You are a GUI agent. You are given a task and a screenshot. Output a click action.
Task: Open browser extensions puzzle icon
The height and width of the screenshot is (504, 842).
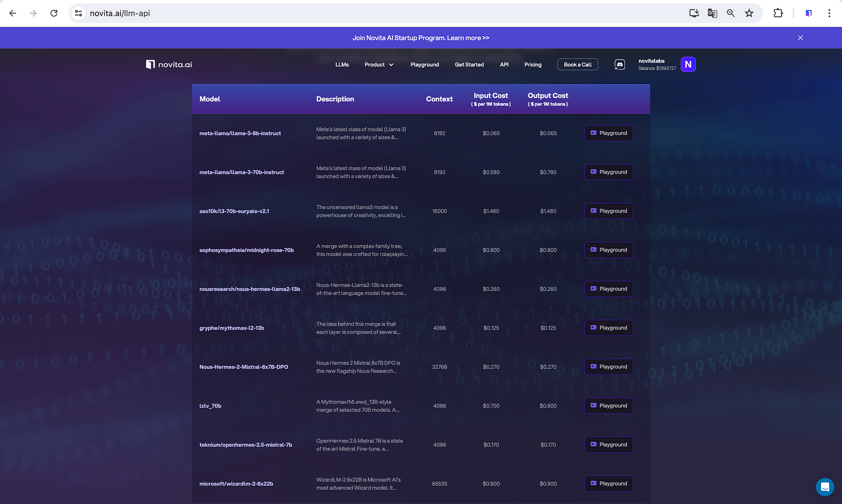click(x=778, y=13)
